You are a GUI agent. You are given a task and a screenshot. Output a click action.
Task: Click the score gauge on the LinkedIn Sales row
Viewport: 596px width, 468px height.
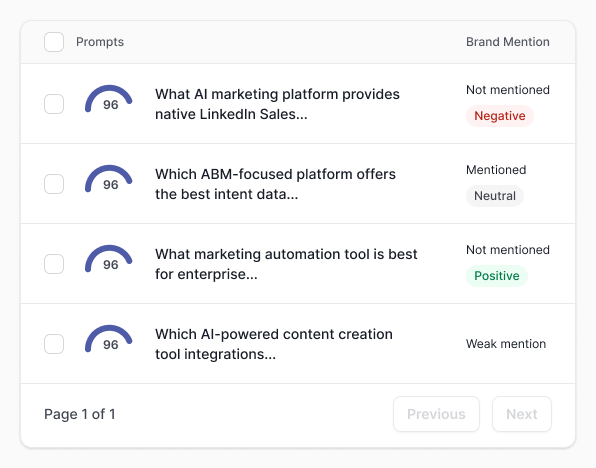point(109,99)
